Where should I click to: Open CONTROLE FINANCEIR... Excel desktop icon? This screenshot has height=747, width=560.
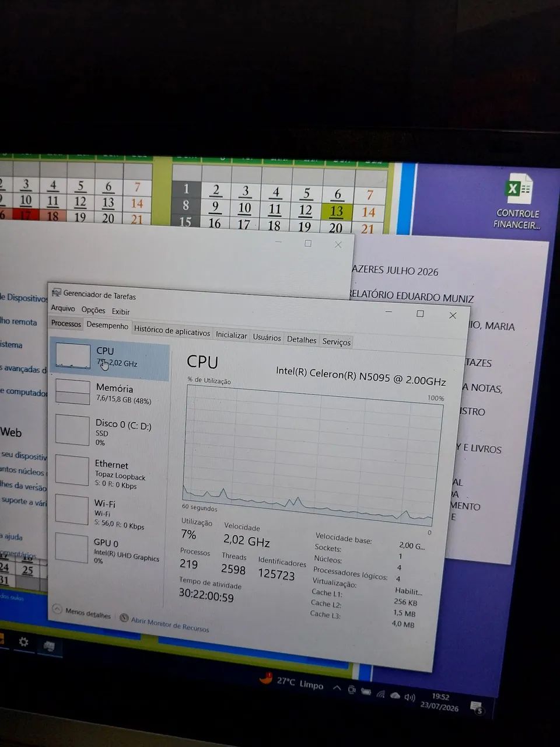(517, 202)
